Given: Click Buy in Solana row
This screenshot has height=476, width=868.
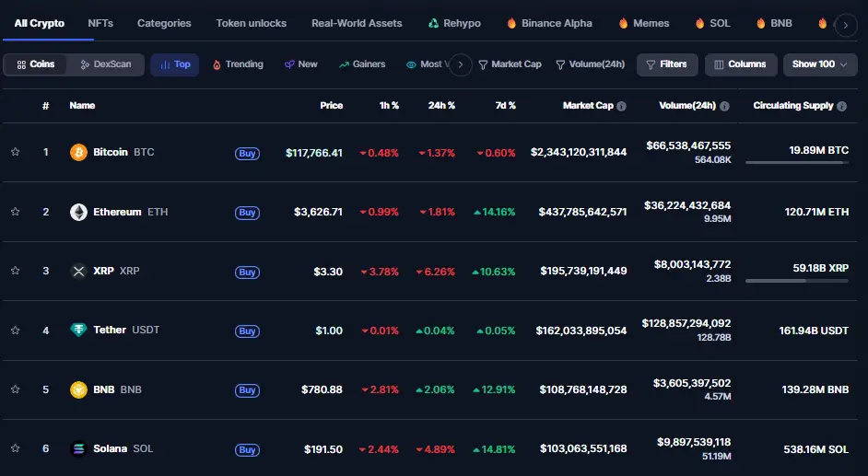Looking at the screenshot, I should 247,449.
